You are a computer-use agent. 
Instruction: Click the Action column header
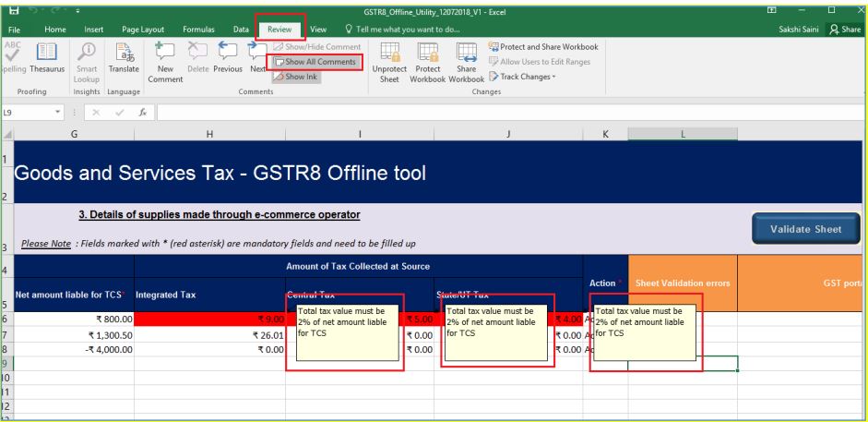point(606,283)
